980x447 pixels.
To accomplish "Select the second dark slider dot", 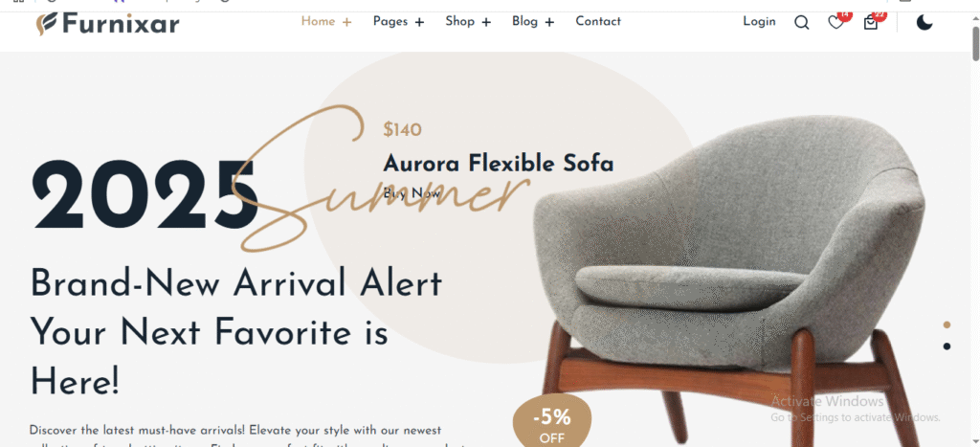I will 947,346.
